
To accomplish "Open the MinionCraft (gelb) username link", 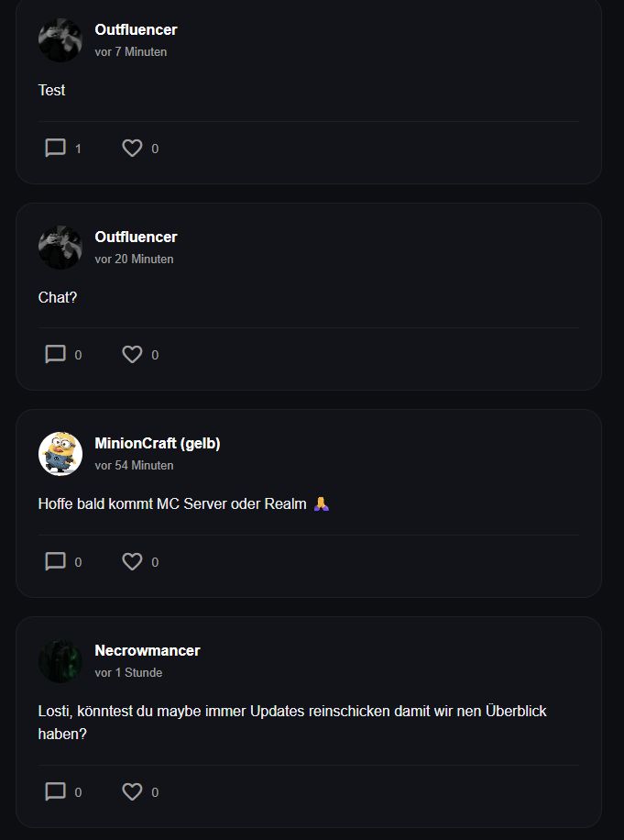I will [x=157, y=443].
